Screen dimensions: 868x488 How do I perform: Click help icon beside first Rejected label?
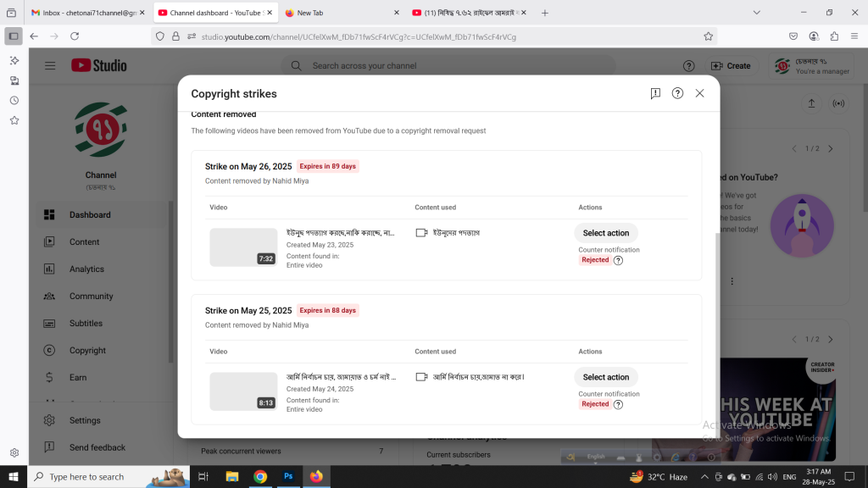(618, 261)
